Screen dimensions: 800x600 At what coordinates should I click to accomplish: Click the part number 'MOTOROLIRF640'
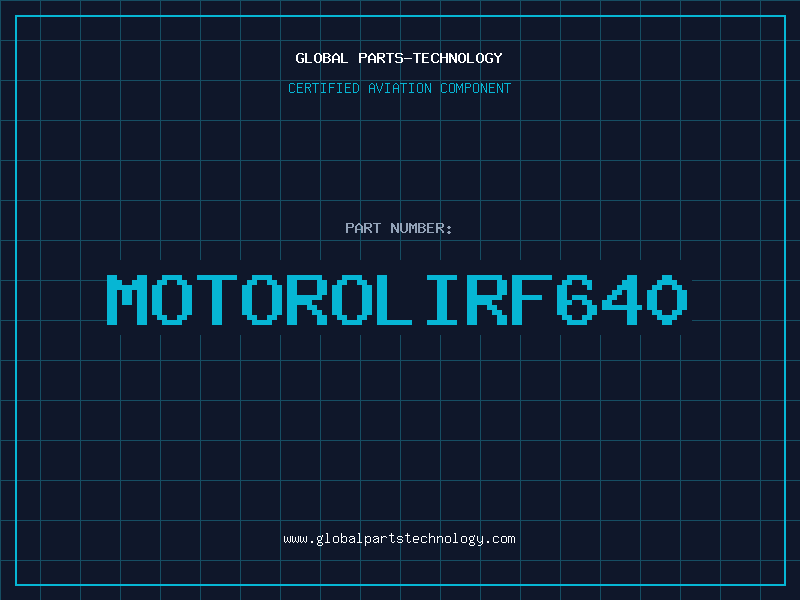(397, 299)
